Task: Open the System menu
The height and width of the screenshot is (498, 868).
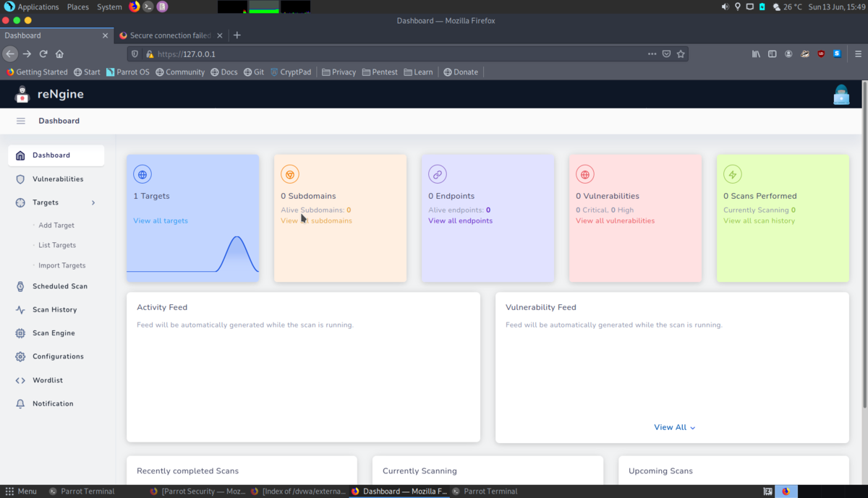Action: tap(109, 7)
